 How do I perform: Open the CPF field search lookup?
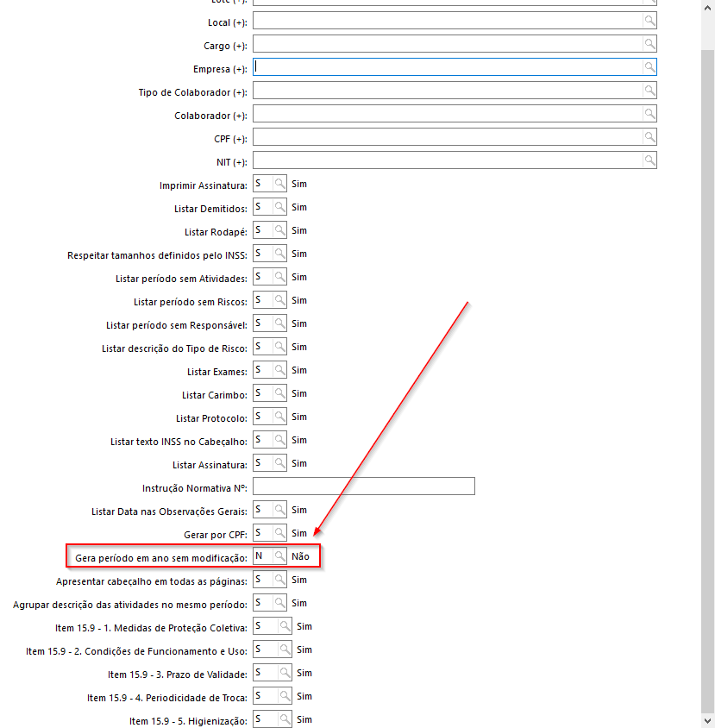click(x=649, y=137)
